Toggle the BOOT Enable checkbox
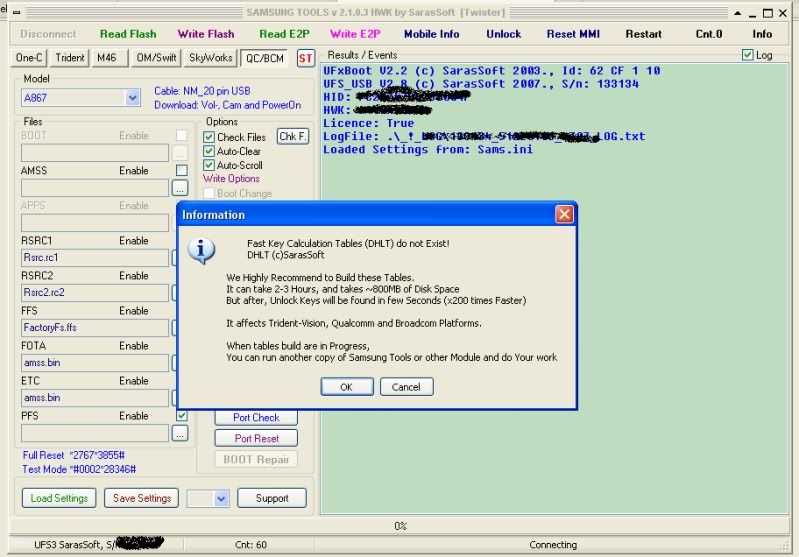 coord(181,135)
